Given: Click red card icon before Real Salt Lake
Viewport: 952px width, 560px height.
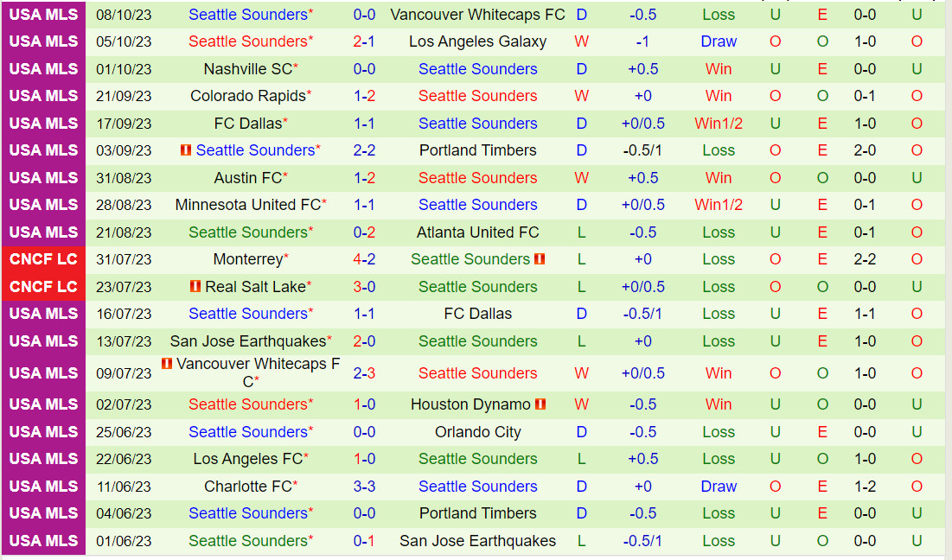Looking at the screenshot, I should [x=195, y=286].
